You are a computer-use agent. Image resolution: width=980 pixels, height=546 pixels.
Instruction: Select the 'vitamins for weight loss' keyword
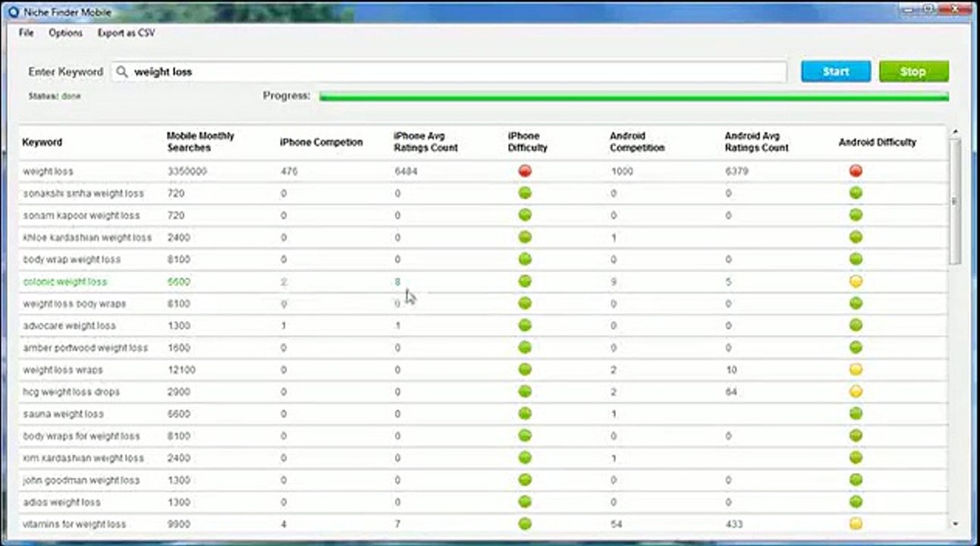(74, 524)
